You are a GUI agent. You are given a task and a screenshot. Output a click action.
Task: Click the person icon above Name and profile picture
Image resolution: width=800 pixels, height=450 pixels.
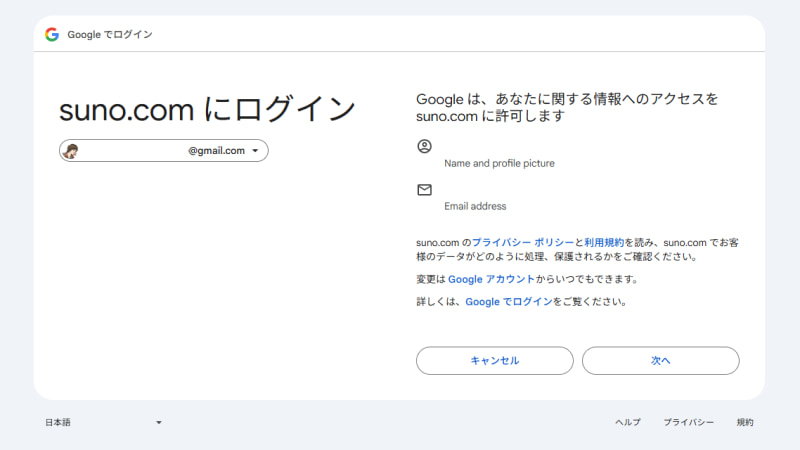pos(424,146)
